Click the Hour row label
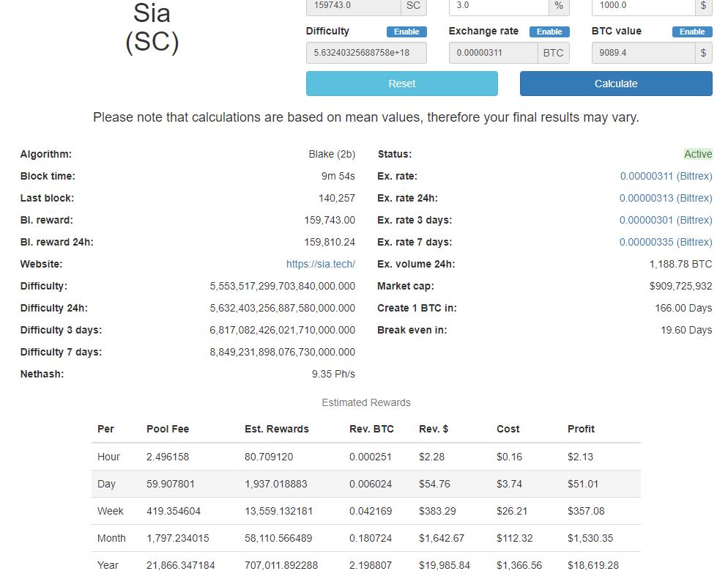The image size is (728, 582). (x=108, y=457)
